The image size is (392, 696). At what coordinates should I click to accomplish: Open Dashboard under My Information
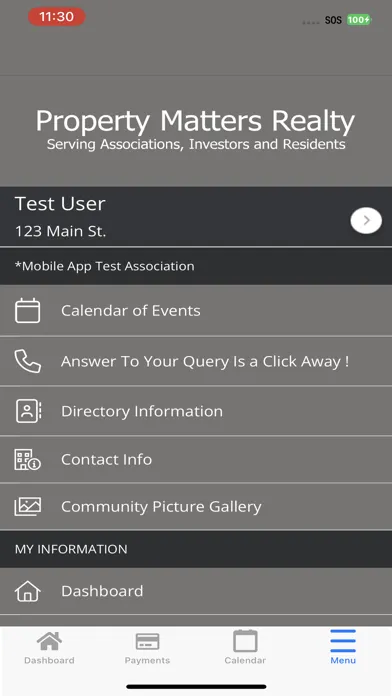[x=196, y=591]
